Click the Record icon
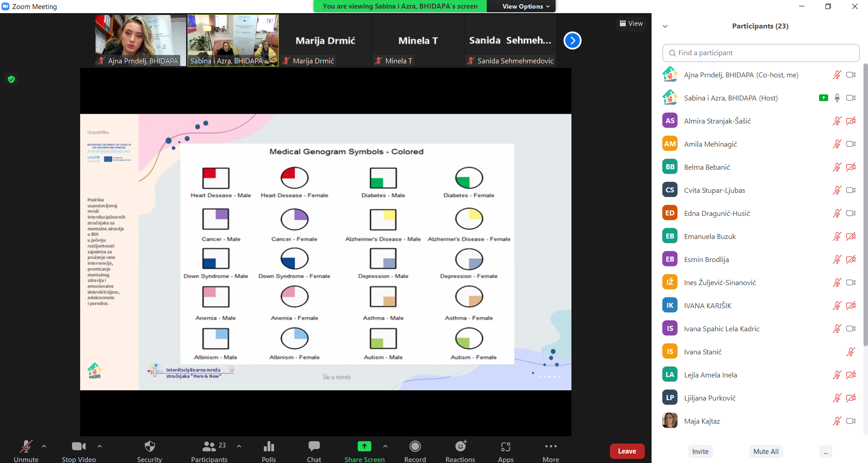868x463 pixels. pos(415,447)
